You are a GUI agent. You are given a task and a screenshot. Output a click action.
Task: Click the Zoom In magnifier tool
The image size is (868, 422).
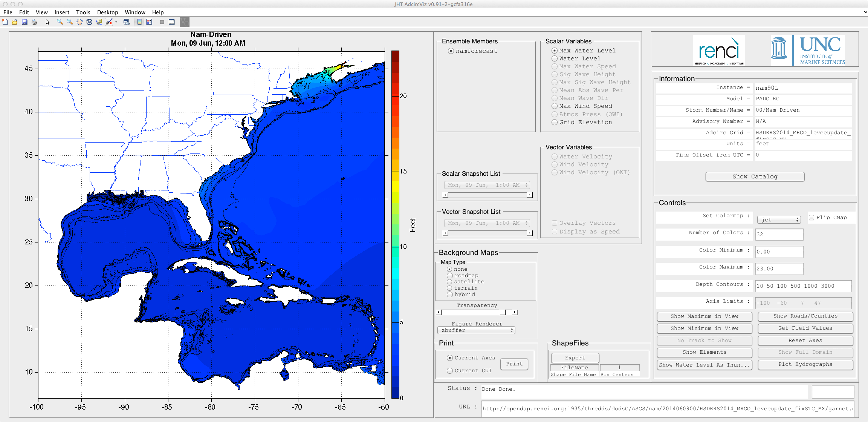point(60,22)
